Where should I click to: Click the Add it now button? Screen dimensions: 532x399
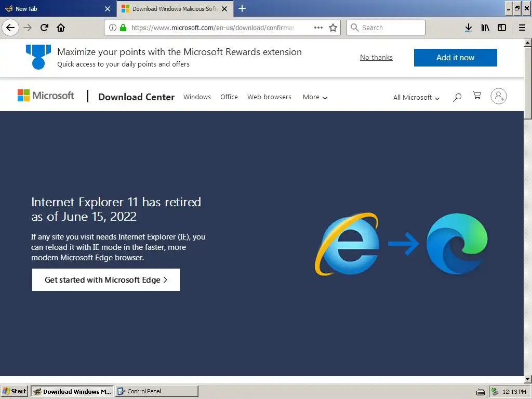(455, 58)
